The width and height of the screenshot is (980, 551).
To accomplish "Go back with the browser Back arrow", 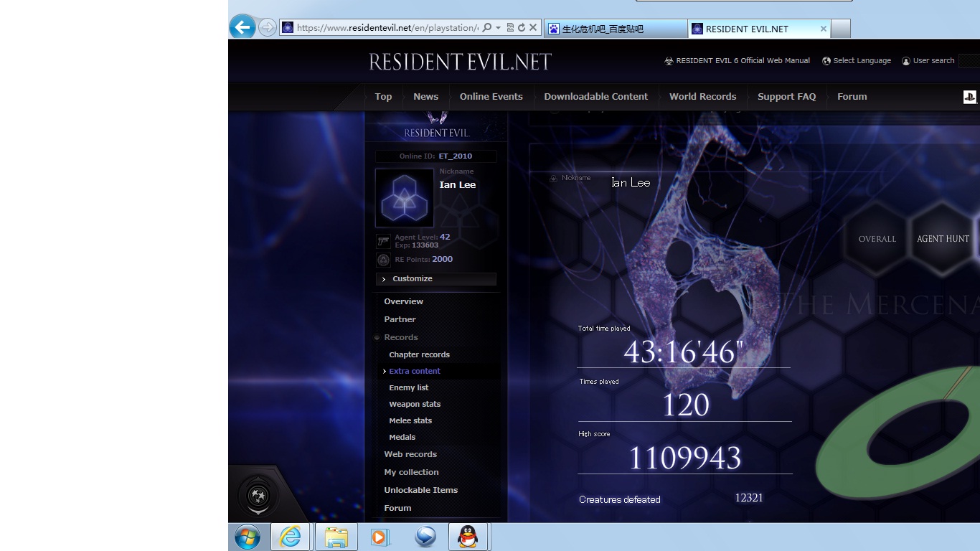I will click(242, 27).
